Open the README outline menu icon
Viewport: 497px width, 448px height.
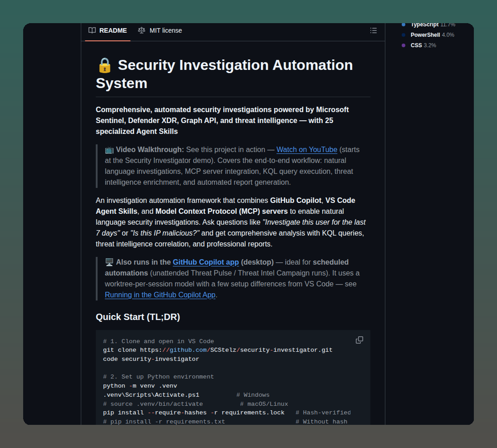pyautogui.click(x=374, y=30)
